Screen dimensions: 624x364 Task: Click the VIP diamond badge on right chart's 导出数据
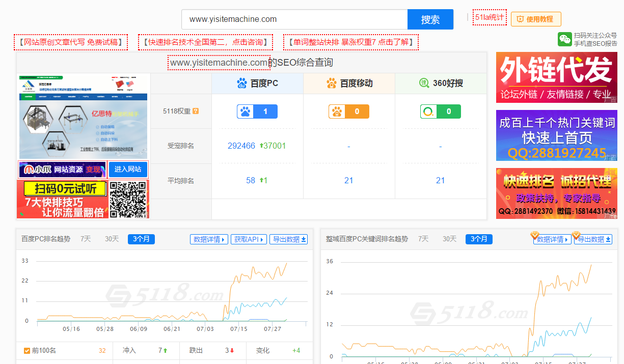tap(576, 235)
